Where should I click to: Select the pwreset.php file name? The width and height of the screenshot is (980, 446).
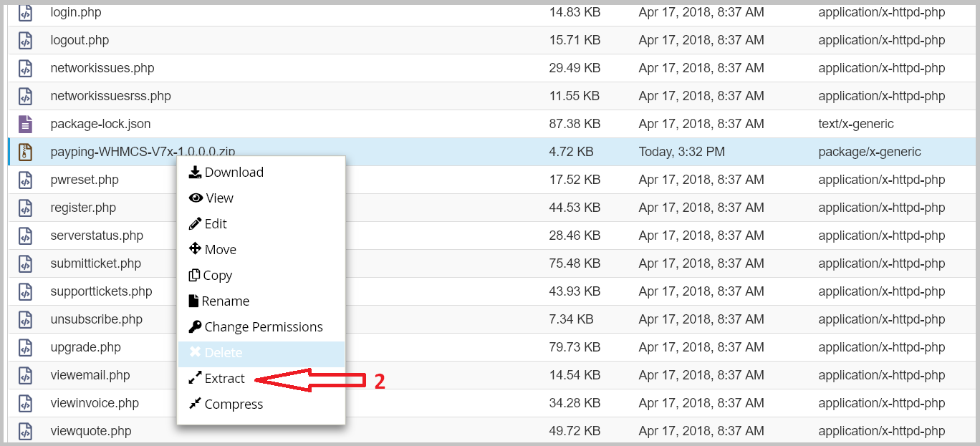coord(85,180)
